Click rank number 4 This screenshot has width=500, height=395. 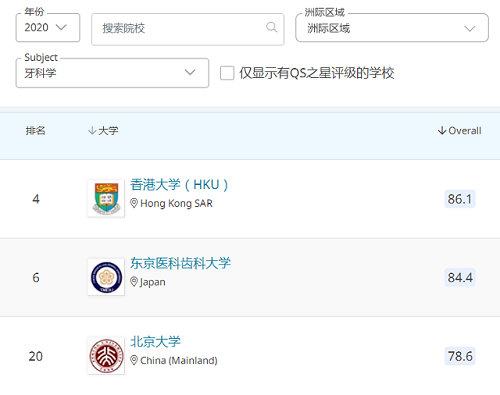[36, 199]
